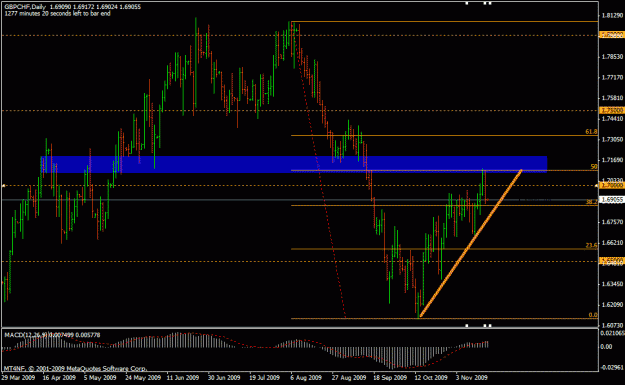The image size is (625, 385).
Task: Click the MT4NF MetaQuotes copyright text
Action: pos(75,369)
